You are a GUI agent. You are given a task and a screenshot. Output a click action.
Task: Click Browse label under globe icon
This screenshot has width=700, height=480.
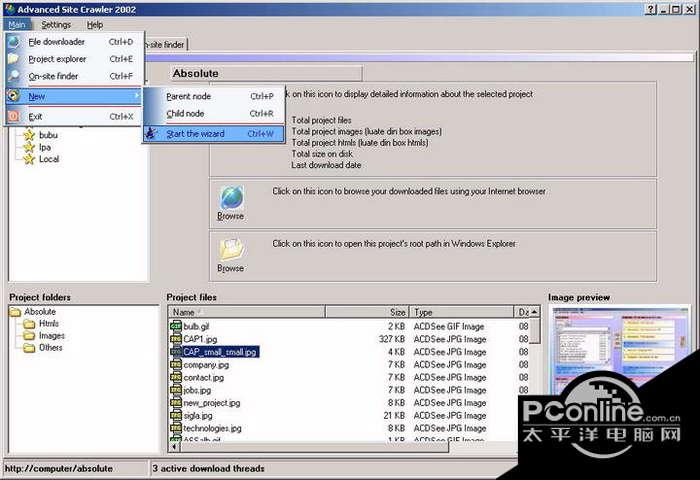click(x=230, y=216)
